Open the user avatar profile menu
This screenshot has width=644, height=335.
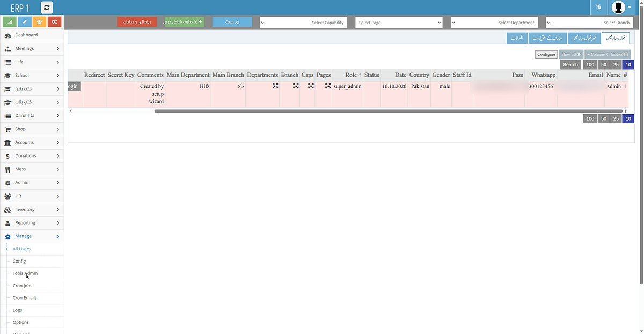point(621,8)
